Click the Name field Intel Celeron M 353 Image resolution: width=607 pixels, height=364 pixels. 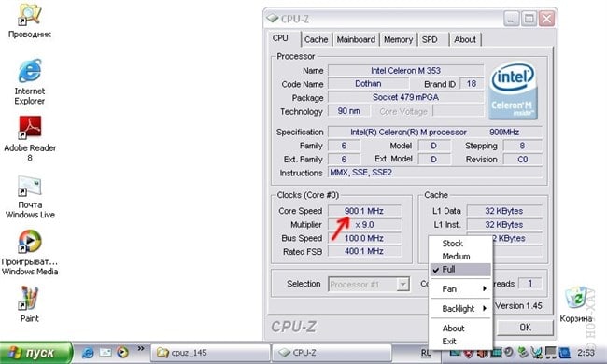click(405, 70)
